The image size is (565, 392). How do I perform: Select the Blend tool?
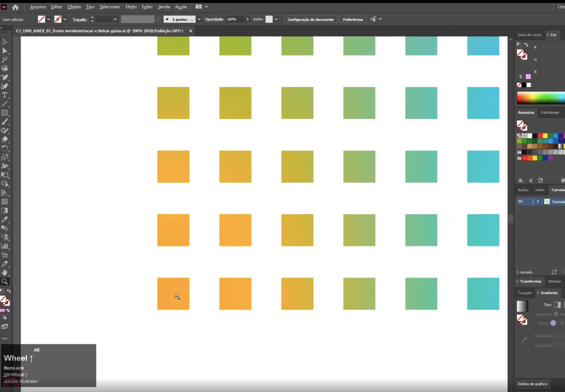pyautogui.click(x=5, y=228)
